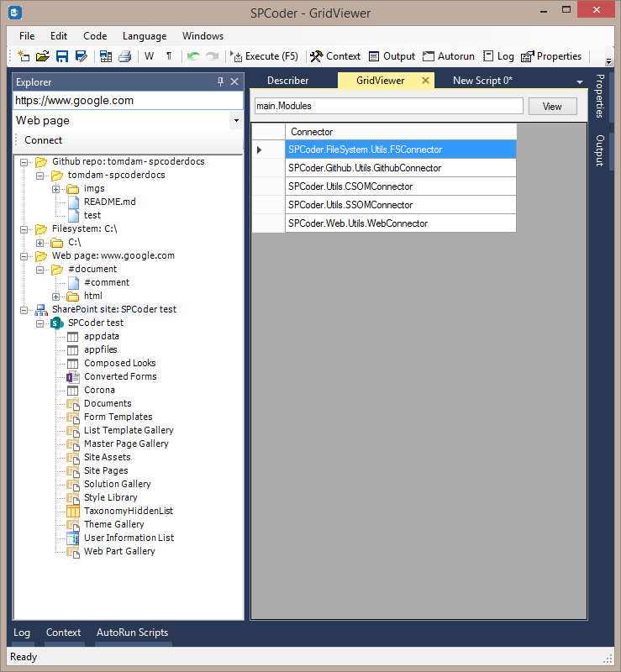
Task: Open the File menu
Action: click(27, 36)
